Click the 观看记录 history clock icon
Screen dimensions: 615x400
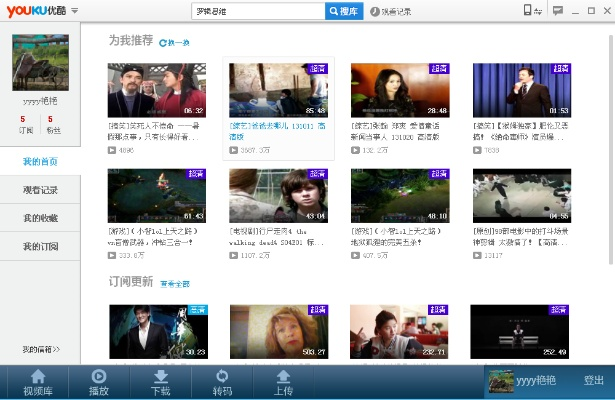[x=375, y=12]
